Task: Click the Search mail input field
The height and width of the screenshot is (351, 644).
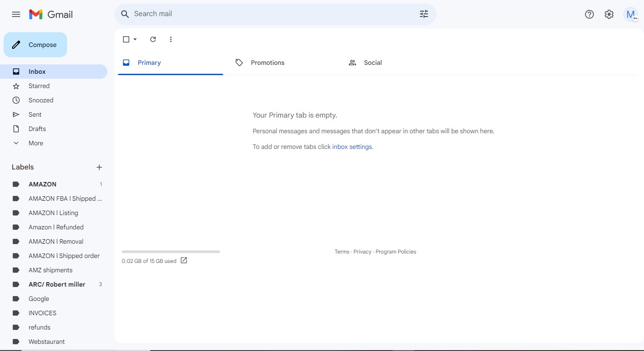Action: click(x=273, y=14)
